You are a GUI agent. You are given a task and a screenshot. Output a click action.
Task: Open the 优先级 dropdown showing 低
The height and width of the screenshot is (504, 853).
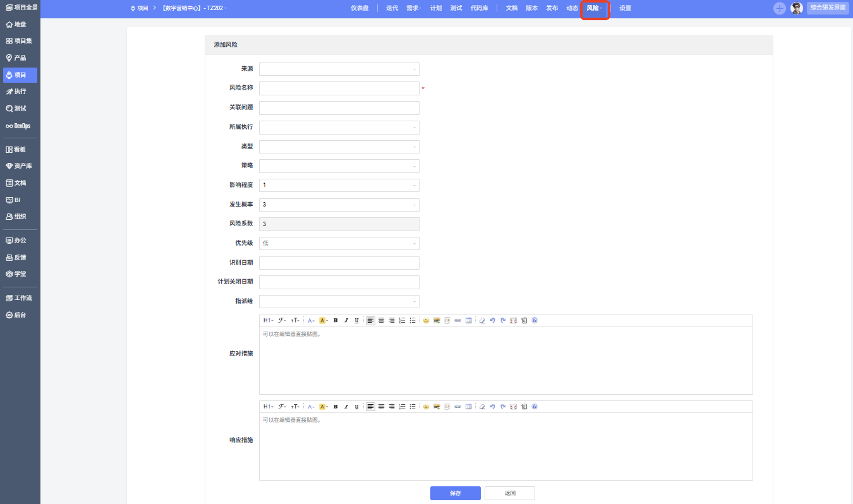pos(339,243)
